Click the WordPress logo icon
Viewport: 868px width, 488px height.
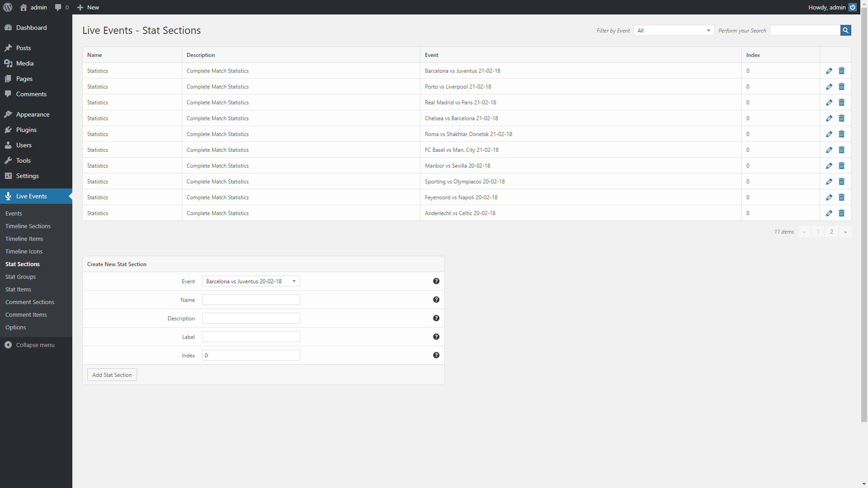[x=8, y=7]
